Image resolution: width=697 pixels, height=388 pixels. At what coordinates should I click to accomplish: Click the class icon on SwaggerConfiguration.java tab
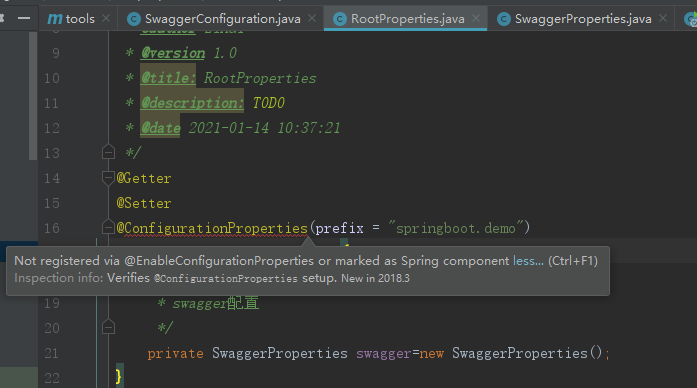[x=134, y=19]
